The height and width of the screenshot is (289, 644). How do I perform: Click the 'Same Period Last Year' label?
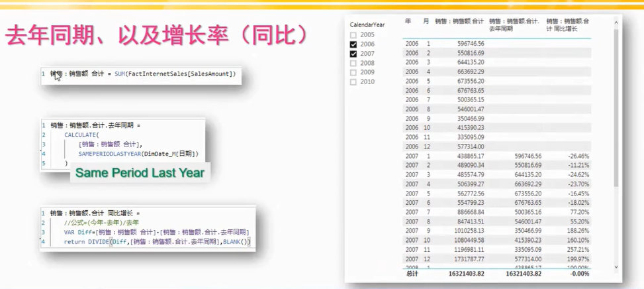(x=140, y=172)
